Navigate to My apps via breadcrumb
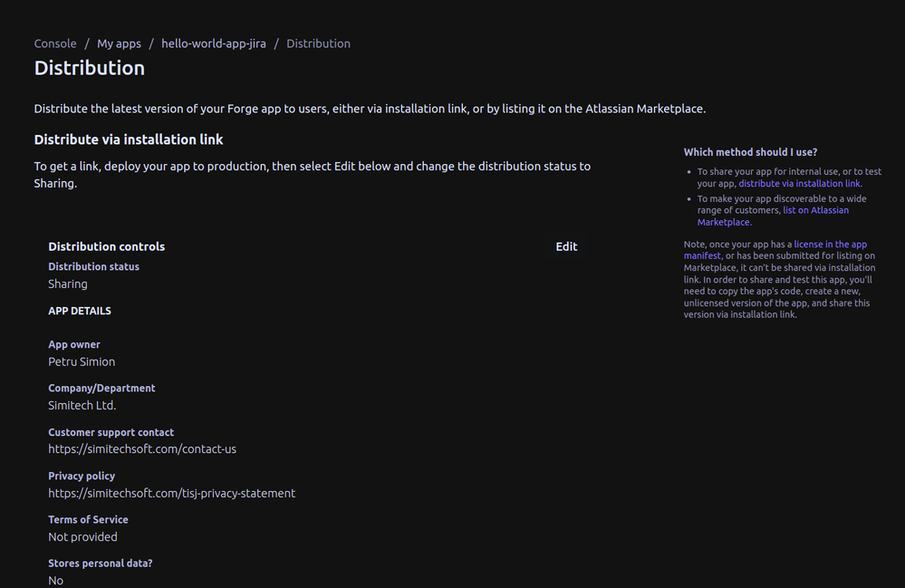 point(119,43)
